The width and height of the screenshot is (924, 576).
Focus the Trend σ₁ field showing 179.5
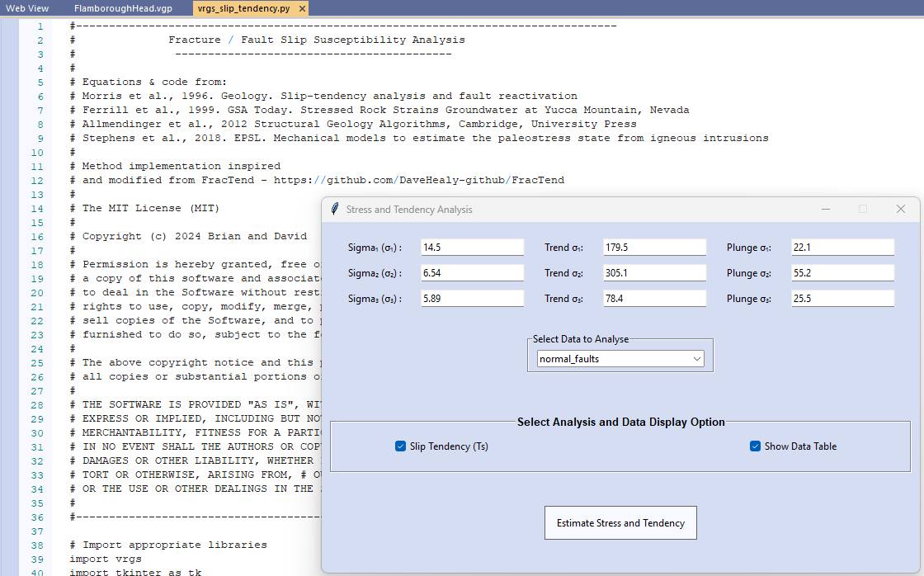pos(655,247)
